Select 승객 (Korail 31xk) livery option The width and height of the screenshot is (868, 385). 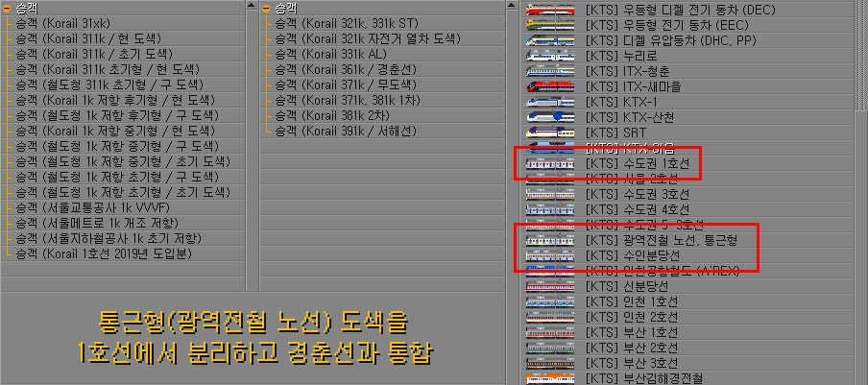click(62, 23)
